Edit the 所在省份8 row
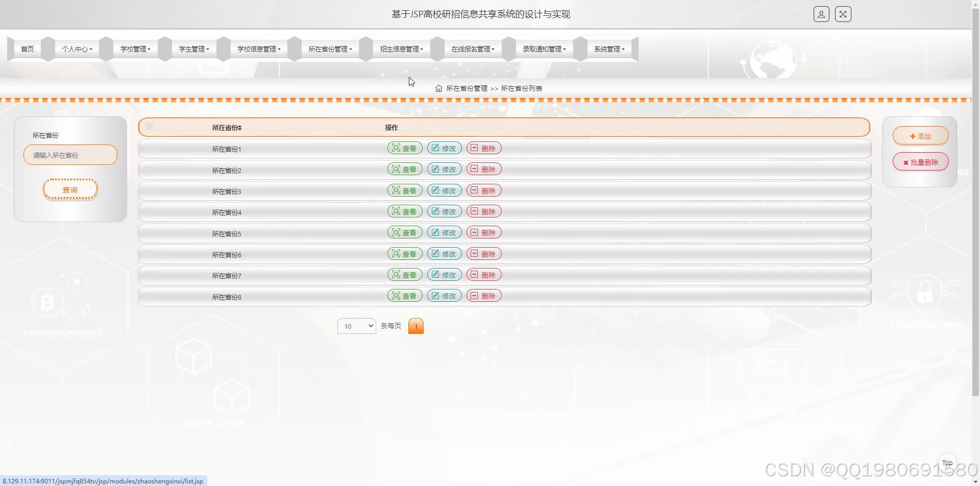 (x=445, y=296)
